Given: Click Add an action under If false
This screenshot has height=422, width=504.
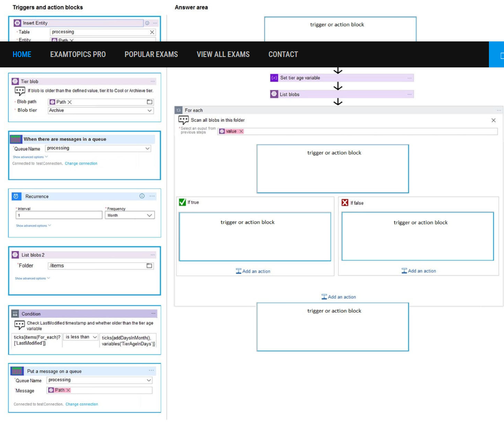Looking at the screenshot, I should pos(419,271).
